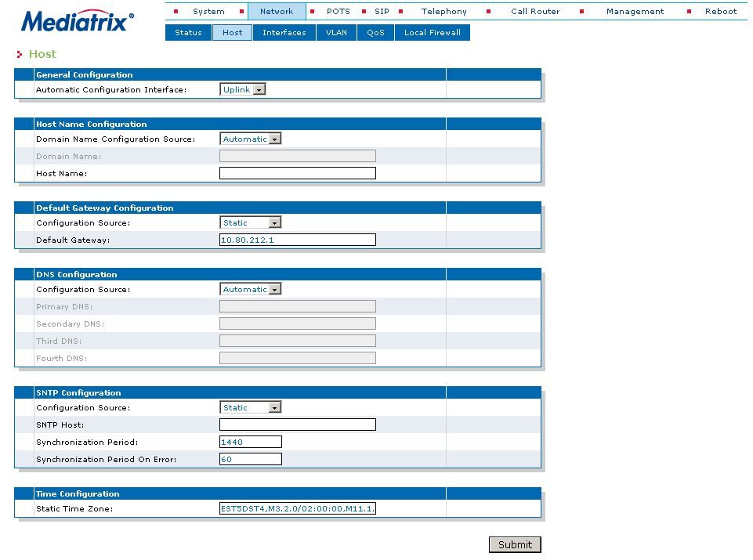Open Default Gateway Configuration Source dropdown
The image size is (753, 560).
click(x=250, y=222)
